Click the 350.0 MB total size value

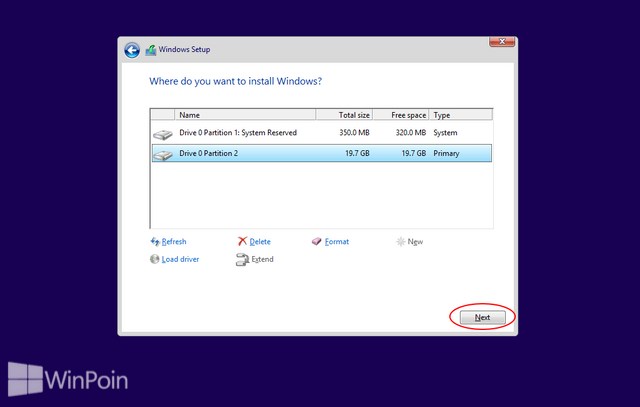(x=354, y=133)
